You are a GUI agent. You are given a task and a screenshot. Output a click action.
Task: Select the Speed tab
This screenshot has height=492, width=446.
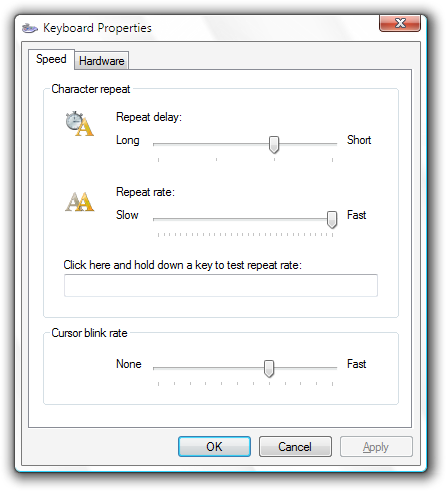[51, 59]
